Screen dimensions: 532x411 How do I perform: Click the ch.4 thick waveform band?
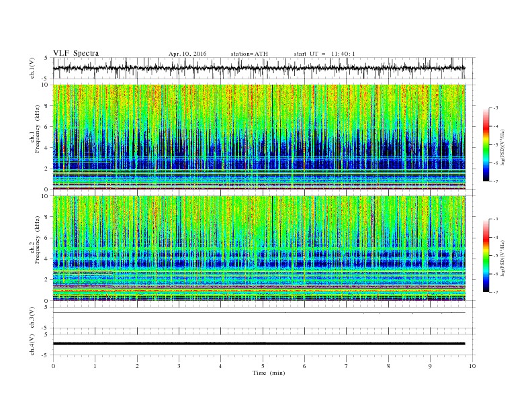click(259, 344)
